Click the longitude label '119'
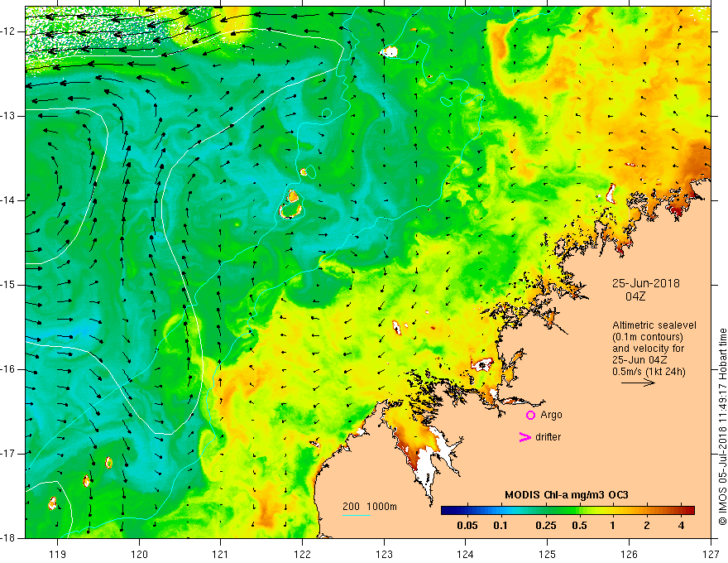This screenshot has height=563, width=728. pos(58,555)
